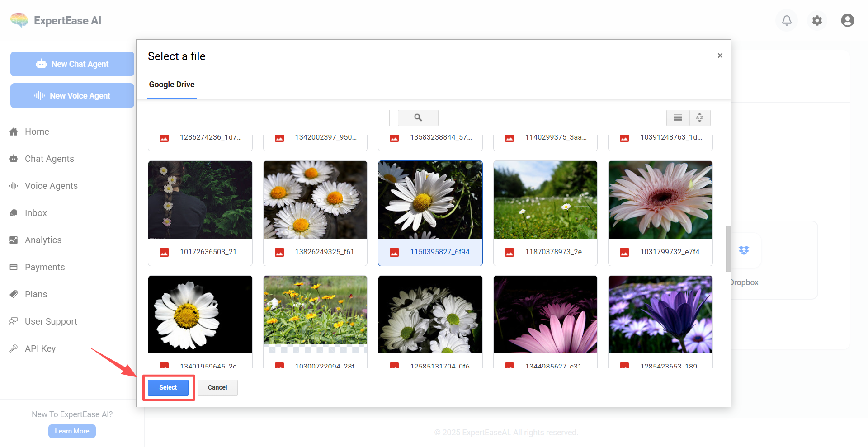The image size is (868, 447).
Task: Open settings via the gear icon
Action: (x=817, y=20)
